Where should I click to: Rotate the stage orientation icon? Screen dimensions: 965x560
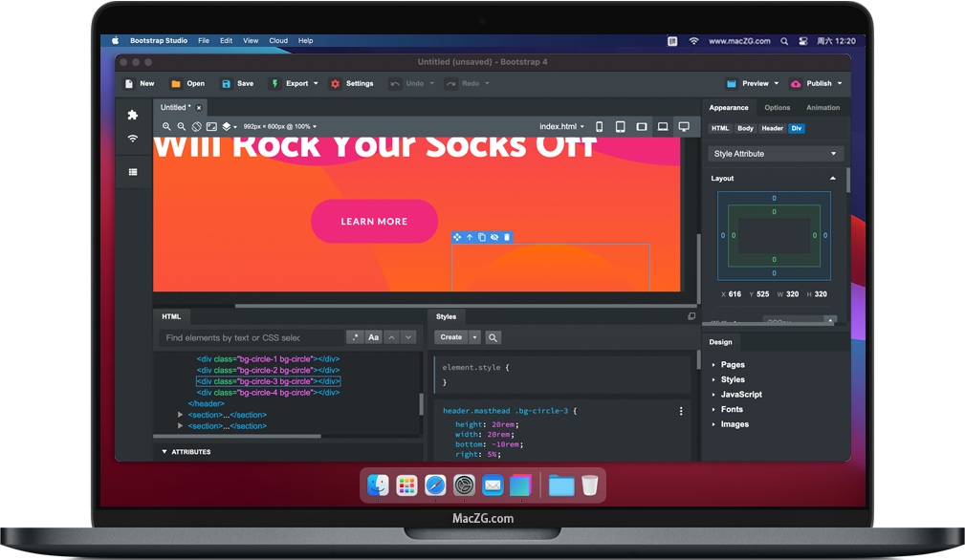pos(196,126)
